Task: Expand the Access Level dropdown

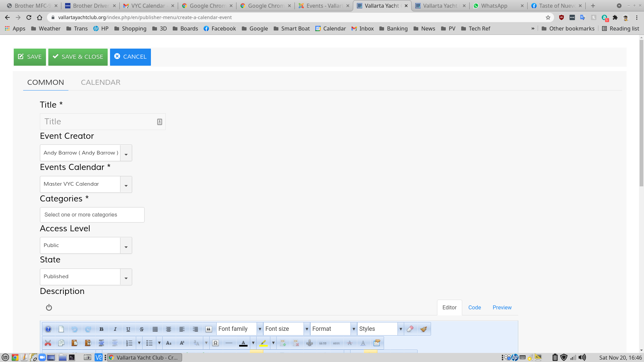Action: click(x=126, y=247)
